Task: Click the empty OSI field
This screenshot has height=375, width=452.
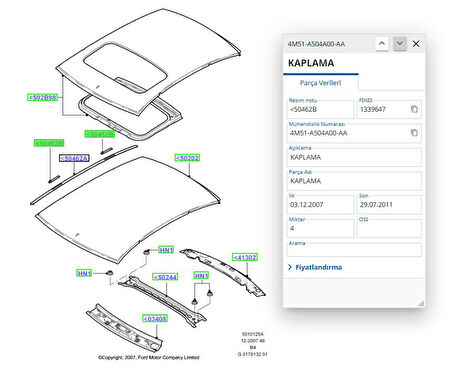Action: (x=389, y=228)
